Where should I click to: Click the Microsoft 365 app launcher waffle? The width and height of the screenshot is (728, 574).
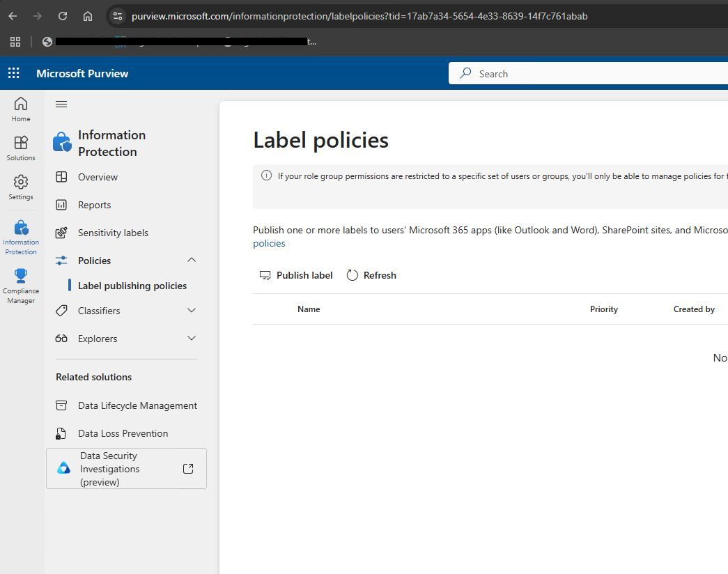(13, 73)
